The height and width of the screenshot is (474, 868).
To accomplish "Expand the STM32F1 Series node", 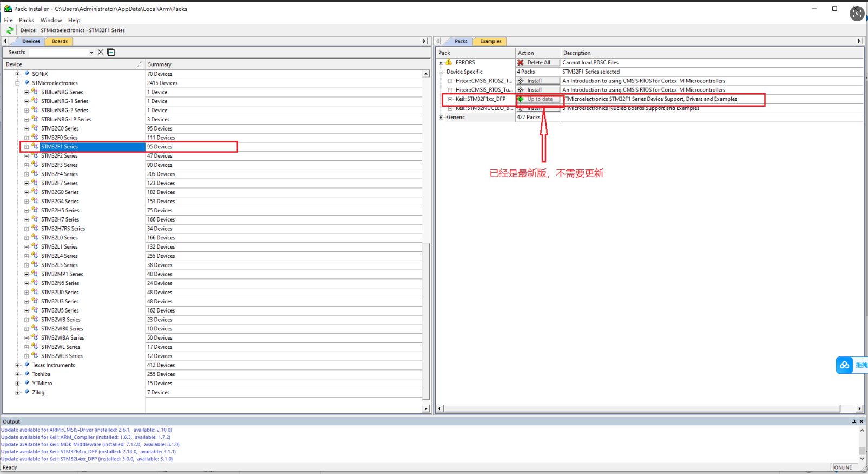I will pyautogui.click(x=27, y=147).
